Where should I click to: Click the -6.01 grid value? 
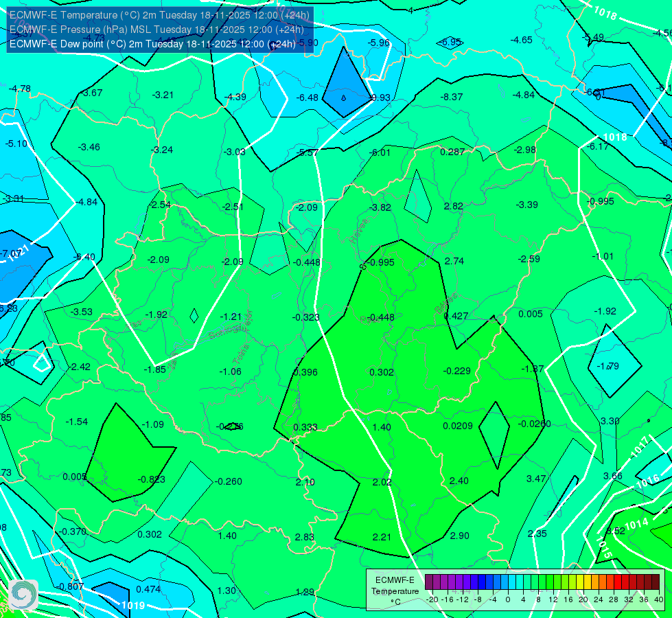click(x=380, y=152)
